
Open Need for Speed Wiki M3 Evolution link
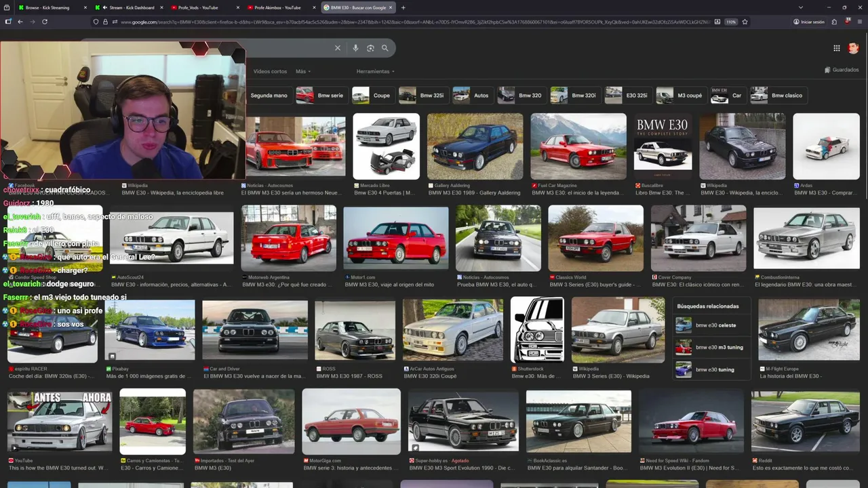[x=691, y=468]
